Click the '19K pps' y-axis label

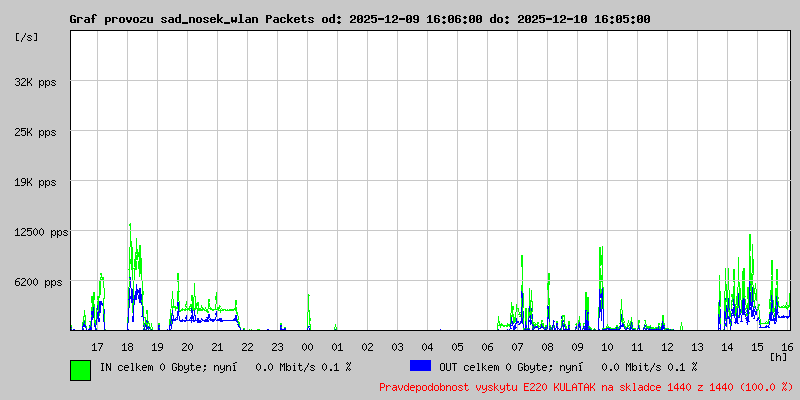35,182
